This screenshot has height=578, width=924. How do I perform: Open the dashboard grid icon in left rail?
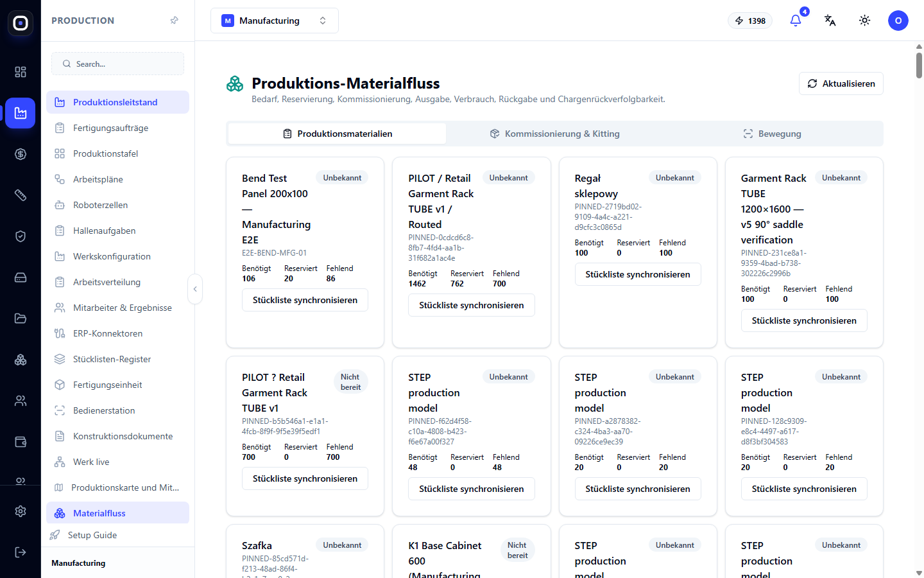(x=21, y=72)
